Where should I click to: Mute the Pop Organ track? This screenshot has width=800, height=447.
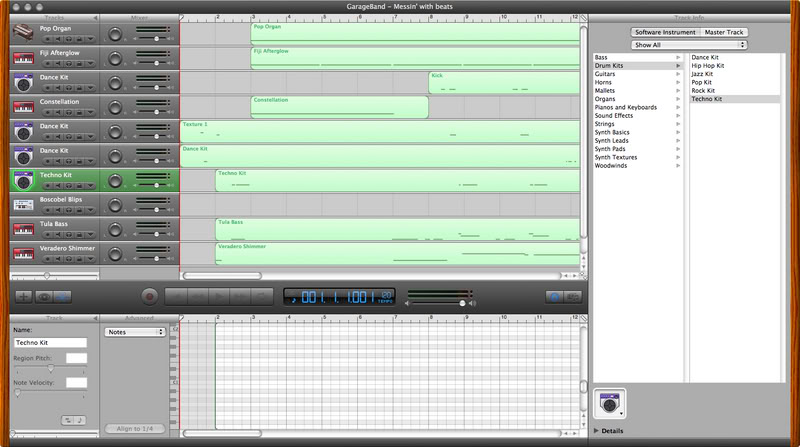point(58,39)
